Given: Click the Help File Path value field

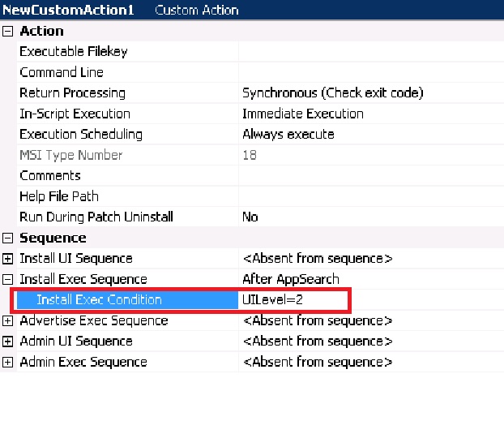Looking at the screenshot, I should (x=369, y=196).
